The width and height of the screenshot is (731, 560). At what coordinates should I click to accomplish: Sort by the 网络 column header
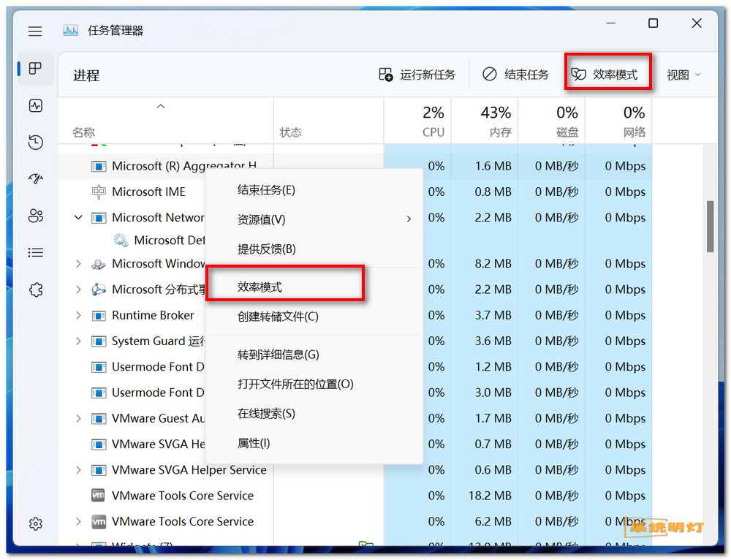pos(618,121)
